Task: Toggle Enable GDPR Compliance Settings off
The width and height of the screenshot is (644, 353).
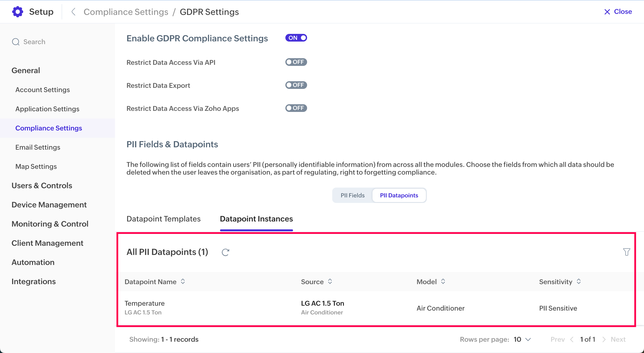Action: pyautogui.click(x=296, y=38)
